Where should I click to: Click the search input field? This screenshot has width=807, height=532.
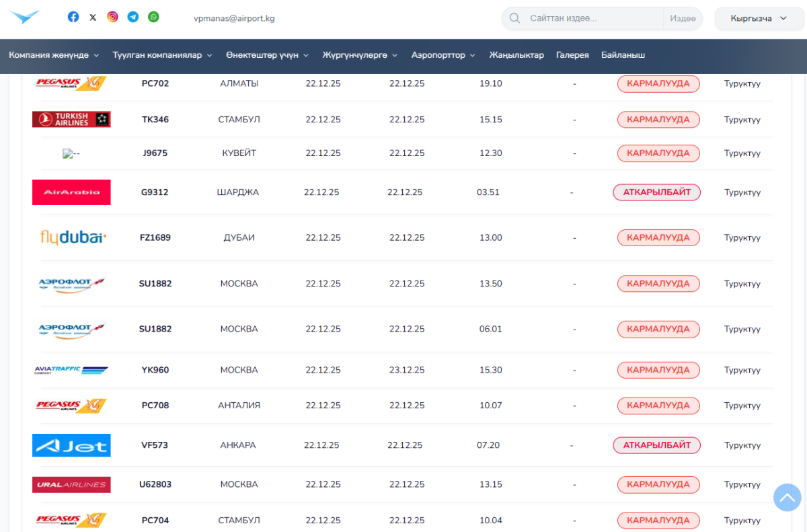click(x=592, y=18)
